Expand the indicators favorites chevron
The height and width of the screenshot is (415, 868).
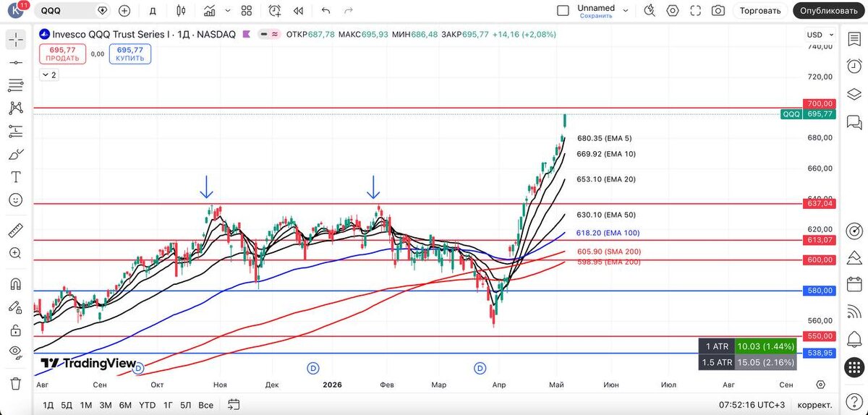click(x=227, y=11)
